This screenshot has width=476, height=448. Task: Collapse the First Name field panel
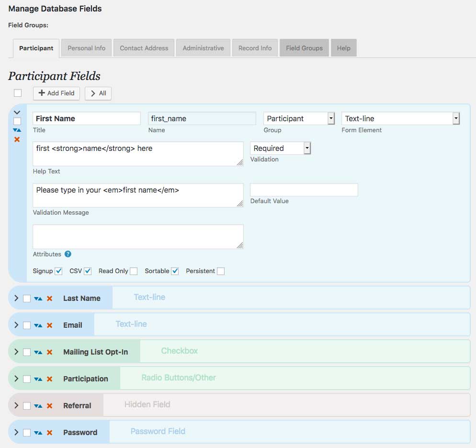(x=17, y=113)
